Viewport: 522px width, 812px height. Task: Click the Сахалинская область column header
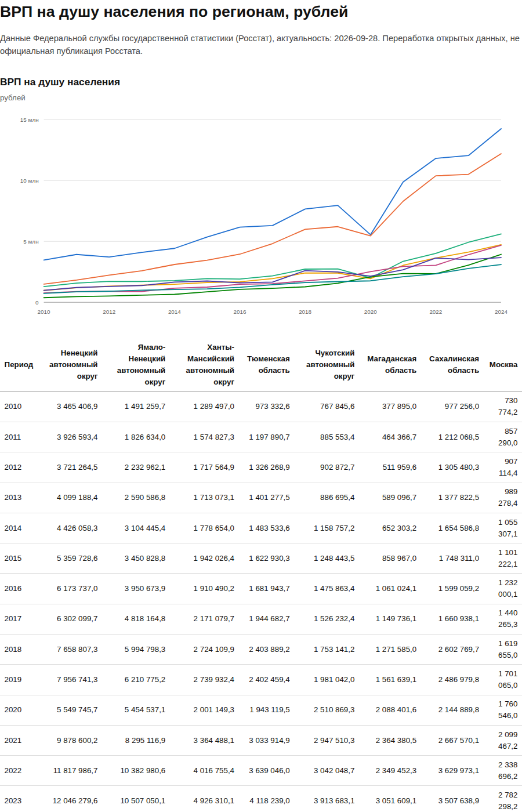[x=454, y=365]
